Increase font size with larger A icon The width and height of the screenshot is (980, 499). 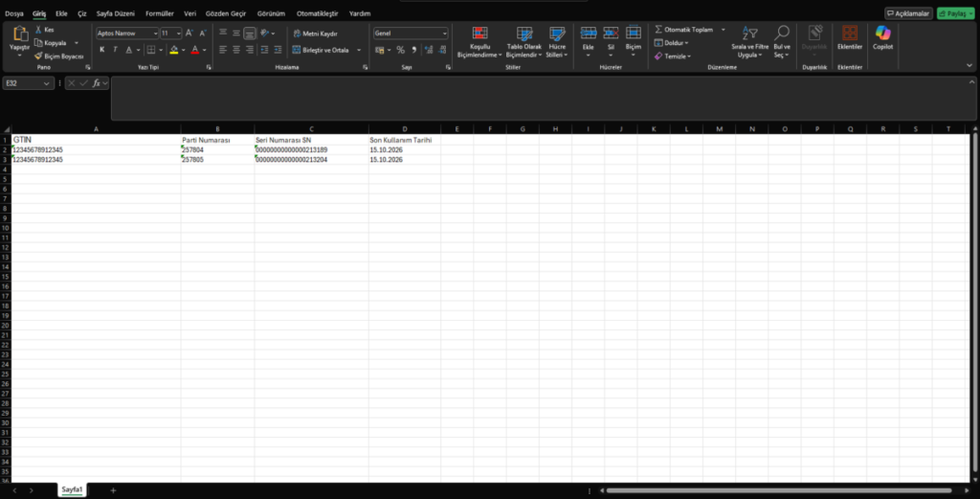coord(189,34)
